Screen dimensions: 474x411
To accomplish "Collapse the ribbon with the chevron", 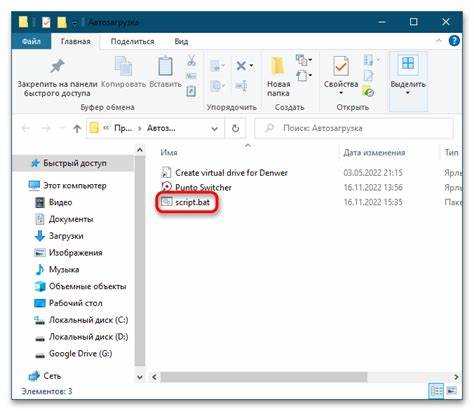I will pos(439,41).
